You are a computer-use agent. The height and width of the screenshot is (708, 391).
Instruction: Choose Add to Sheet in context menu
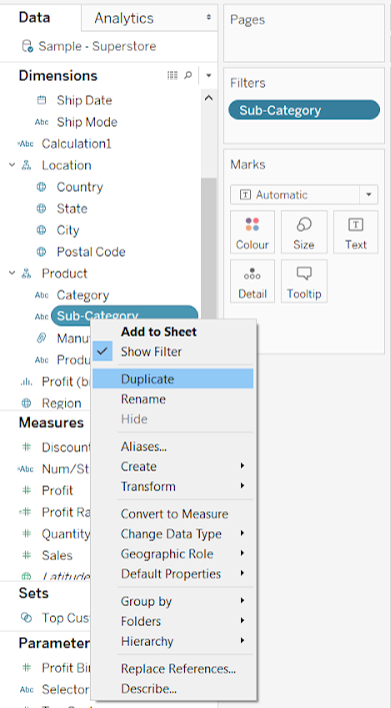click(x=174, y=332)
